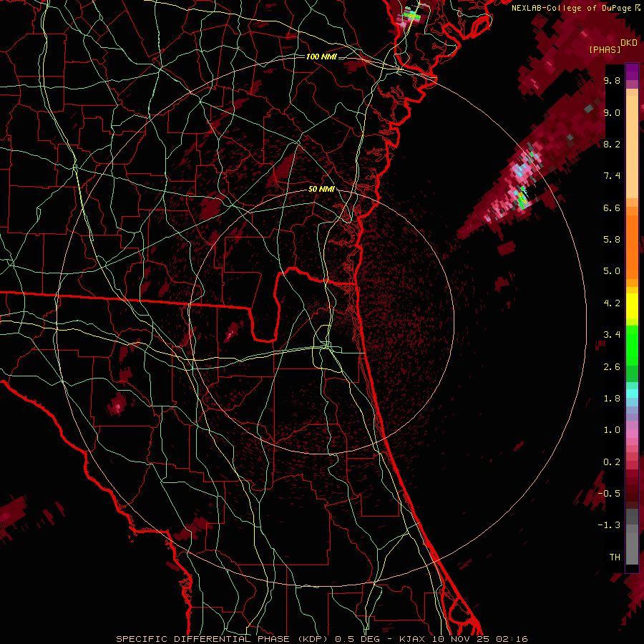The image size is (644, 644).
Task: Pick the cyan band on the color scale
Action: (x=632, y=394)
